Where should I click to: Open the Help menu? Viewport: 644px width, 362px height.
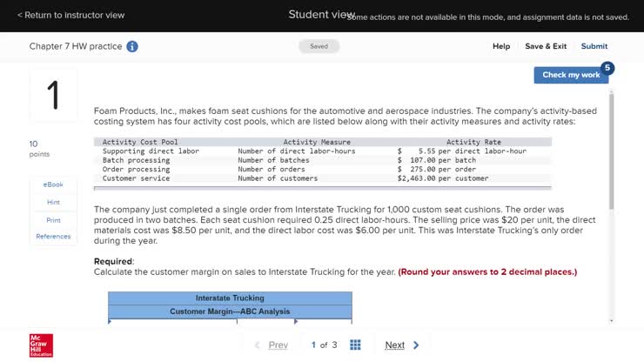(x=501, y=46)
